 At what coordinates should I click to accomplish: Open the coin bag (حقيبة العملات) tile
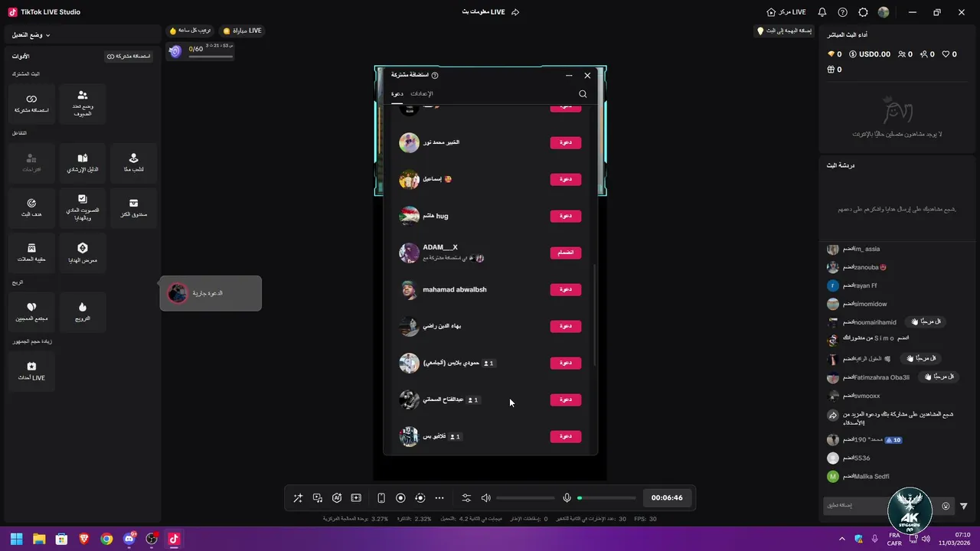[31, 253]
